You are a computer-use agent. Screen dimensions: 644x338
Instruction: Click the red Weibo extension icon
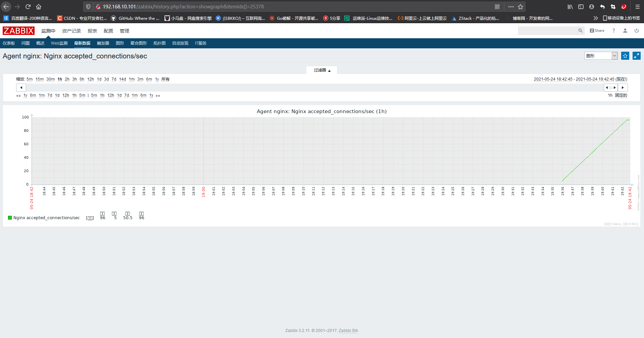(624, 7)
